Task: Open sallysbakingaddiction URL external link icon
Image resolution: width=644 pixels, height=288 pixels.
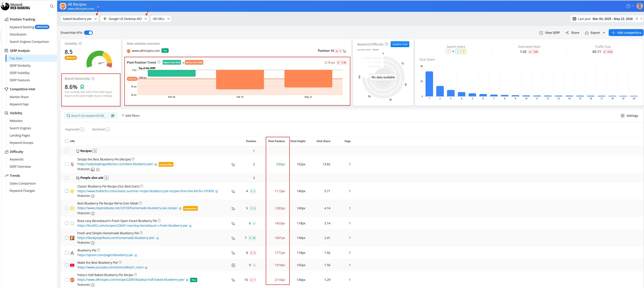Action: (156, 164)
